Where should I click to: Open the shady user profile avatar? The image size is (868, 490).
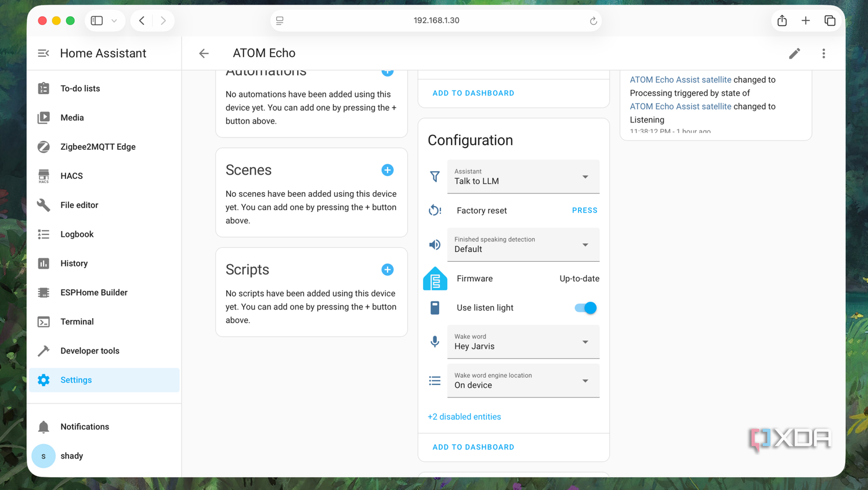coord(44,456)
